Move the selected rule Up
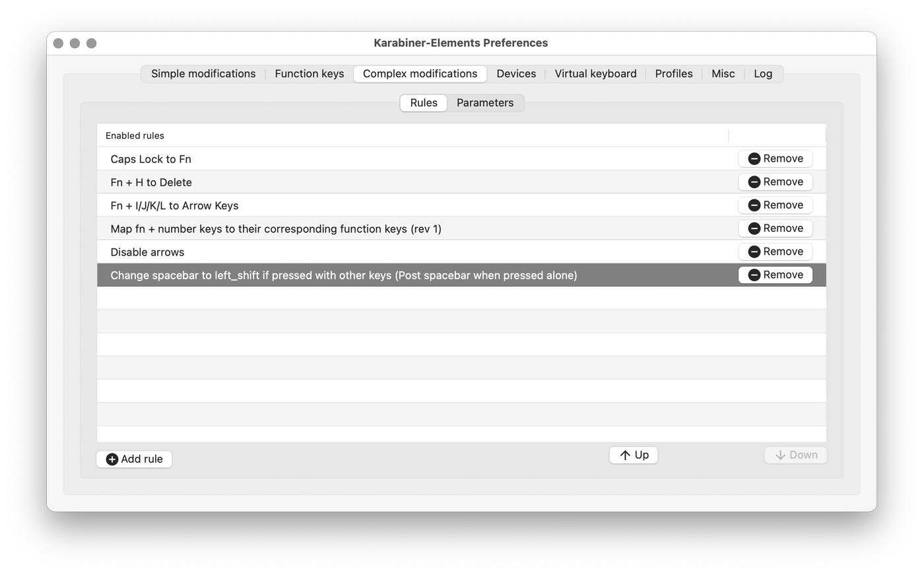 (x=634, y=455)
